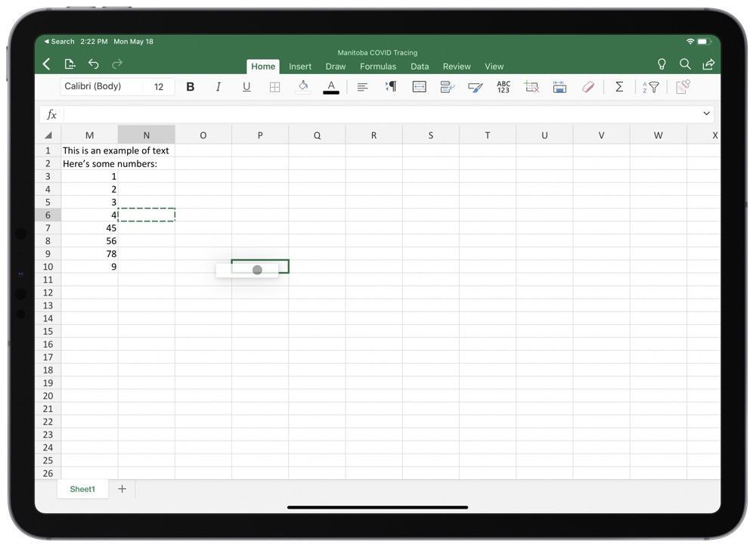Open the wrap text tool
The width and height of the screenshot is (756, 548).
448,87
